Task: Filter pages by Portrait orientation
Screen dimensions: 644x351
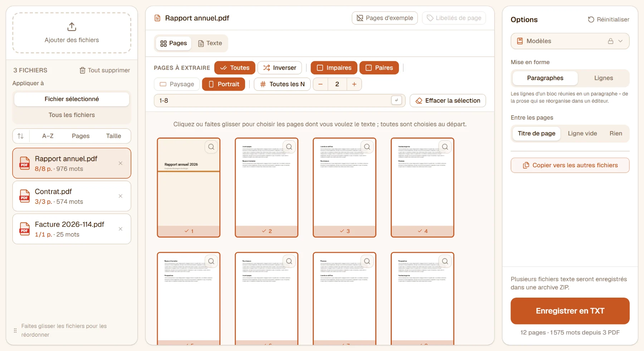Action: point(224,84)
